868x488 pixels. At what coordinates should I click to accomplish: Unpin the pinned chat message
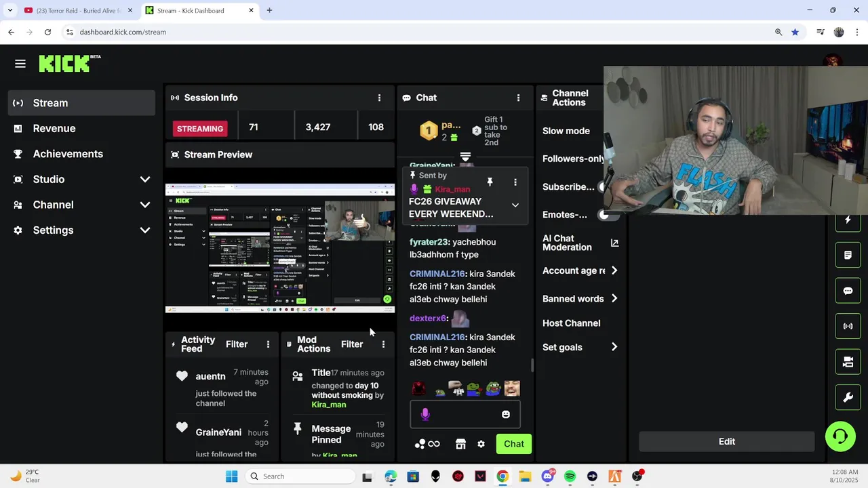[490, 182]
